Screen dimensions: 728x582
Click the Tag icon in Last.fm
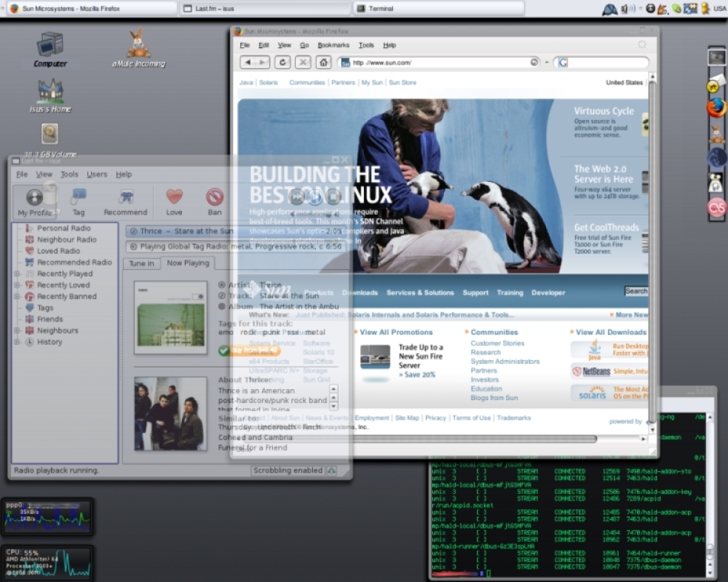pyautogui.click(x=79, y=202)
